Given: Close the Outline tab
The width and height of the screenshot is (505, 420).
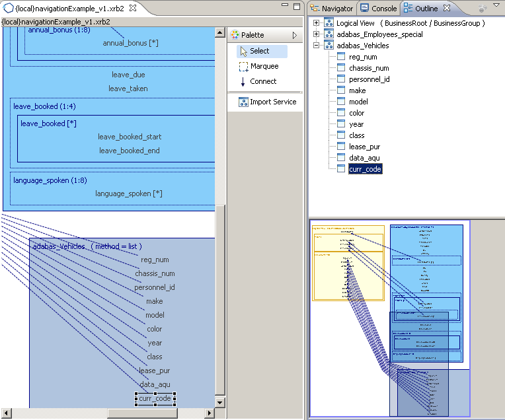Looking at the screenshot, I should coord(447,8).
